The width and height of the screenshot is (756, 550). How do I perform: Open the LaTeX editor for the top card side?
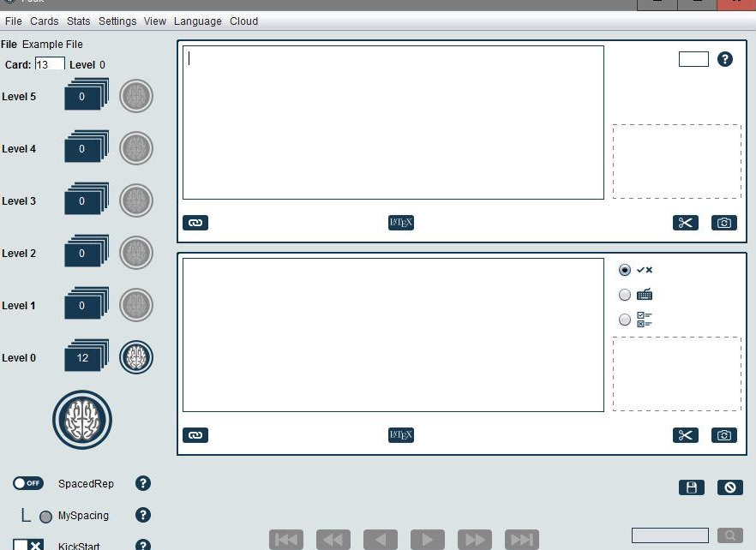click(x=400, y=223)
